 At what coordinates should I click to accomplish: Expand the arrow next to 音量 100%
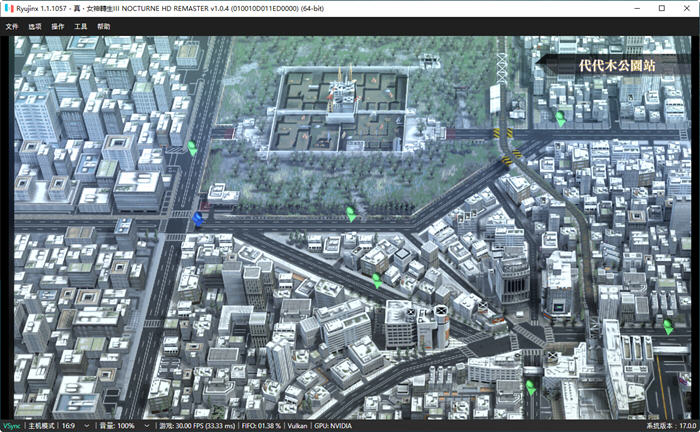(146, 426)
